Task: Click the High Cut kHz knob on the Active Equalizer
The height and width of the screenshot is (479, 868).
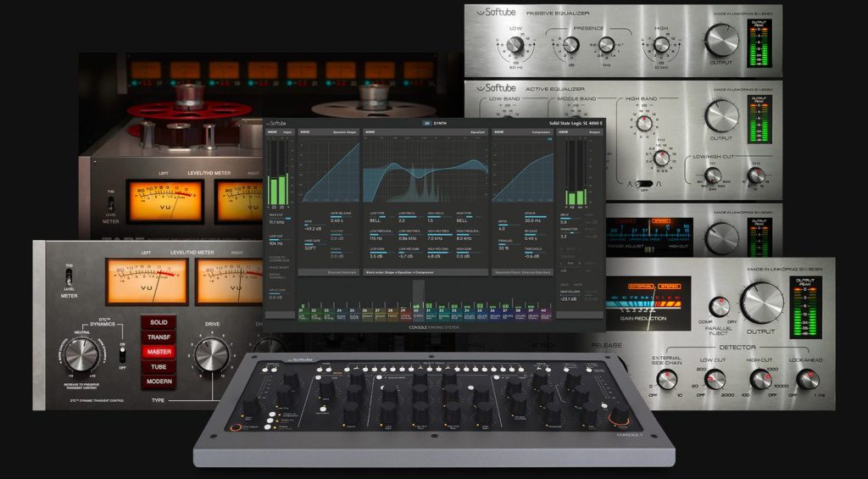Action: pos(756,175)
